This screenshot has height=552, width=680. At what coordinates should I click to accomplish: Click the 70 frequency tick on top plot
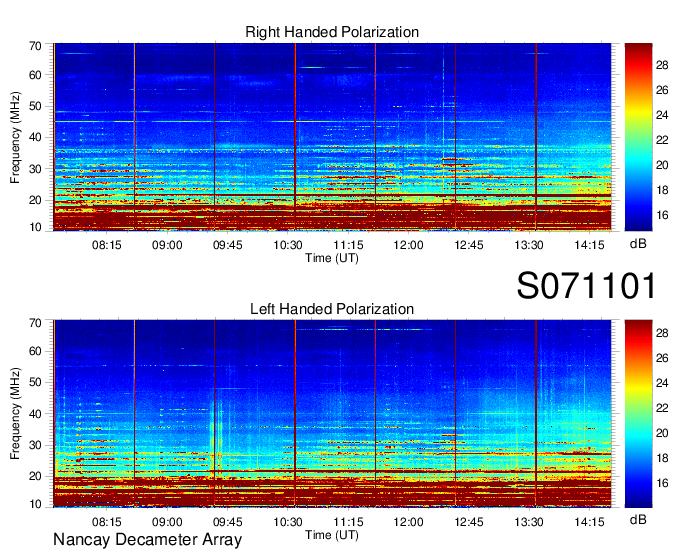[x=35, y=46]
